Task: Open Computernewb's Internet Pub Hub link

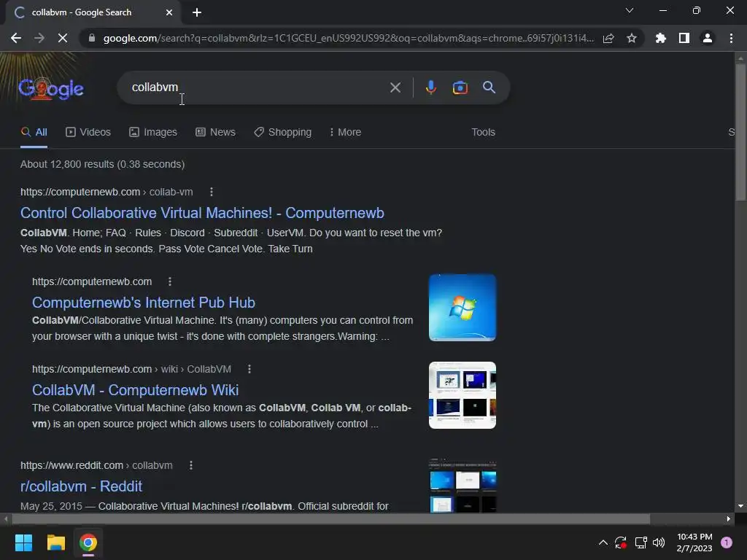Action: coord(144,303)
